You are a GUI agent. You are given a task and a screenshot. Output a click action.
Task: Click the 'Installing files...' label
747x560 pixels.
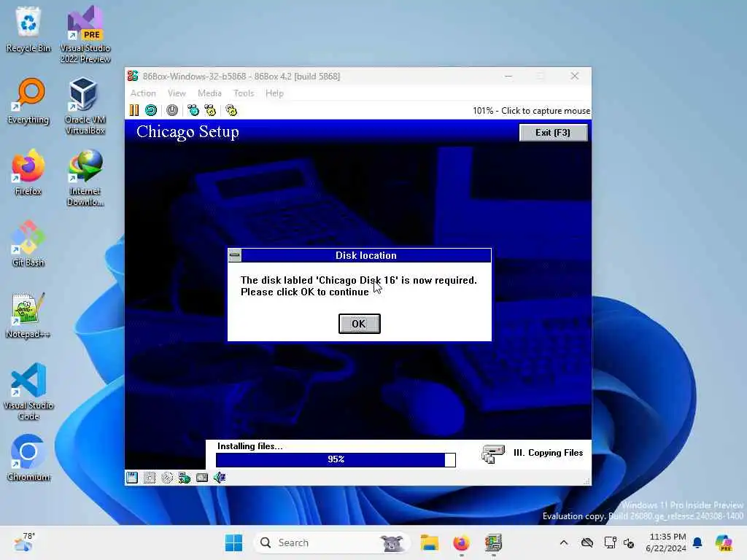pyautogui.click(x=249, y=446)
